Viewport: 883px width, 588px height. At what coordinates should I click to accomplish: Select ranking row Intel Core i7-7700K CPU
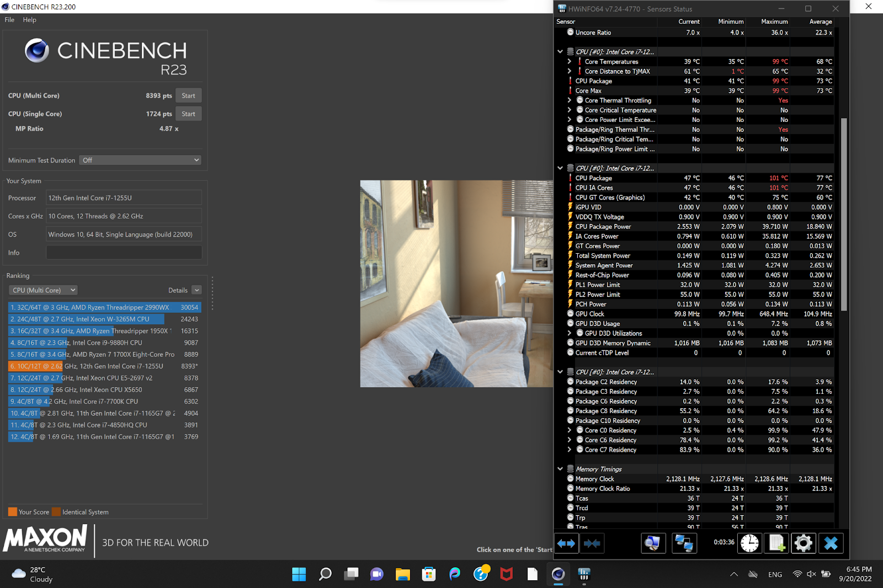tap(105, 402)
